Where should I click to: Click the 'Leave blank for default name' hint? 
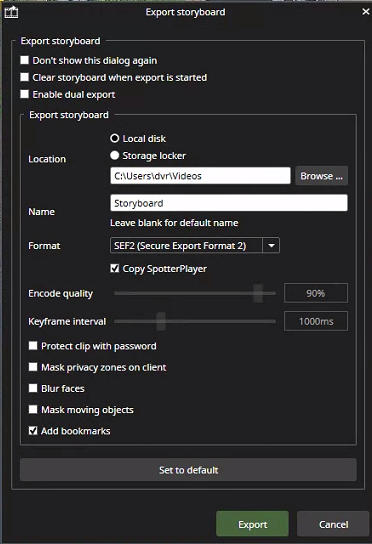(x=174, y=223)
